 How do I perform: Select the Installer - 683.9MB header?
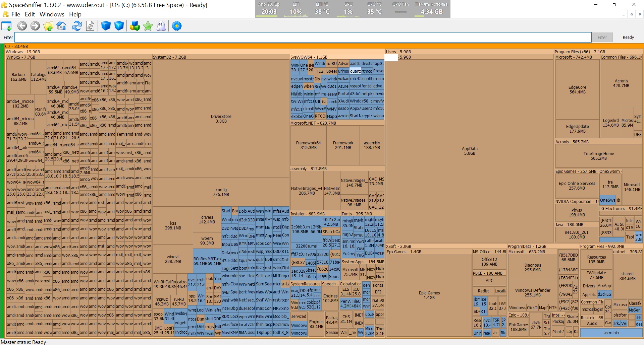click(x=315, y=214)
